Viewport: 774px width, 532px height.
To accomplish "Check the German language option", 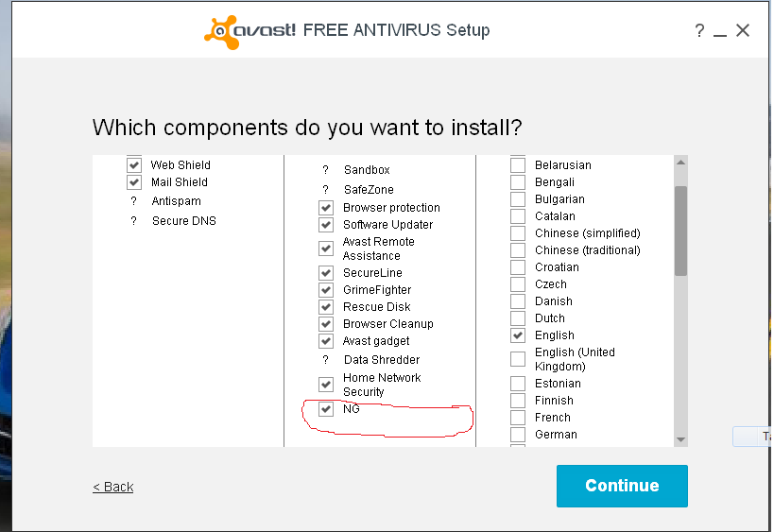I will coord(518,435).
